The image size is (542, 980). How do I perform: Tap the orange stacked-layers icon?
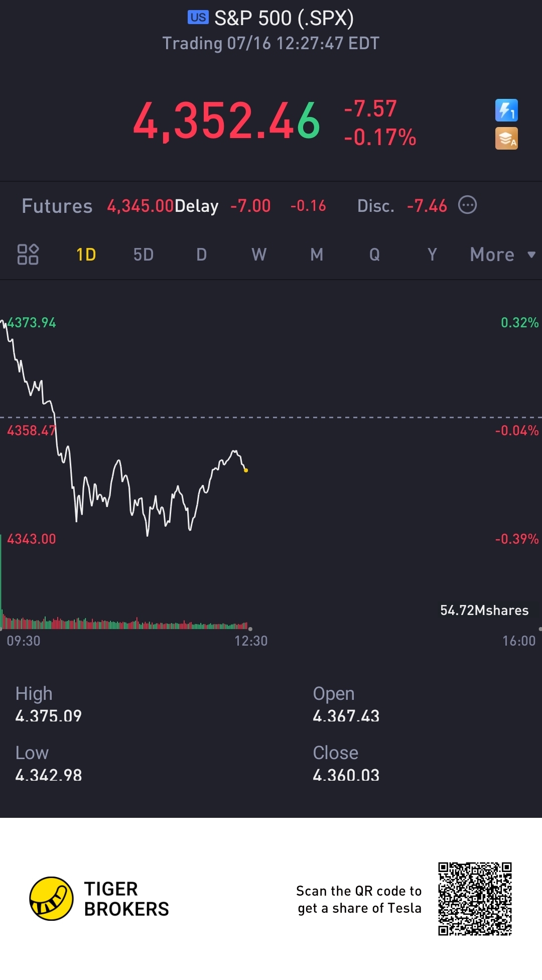click(506, 139)
